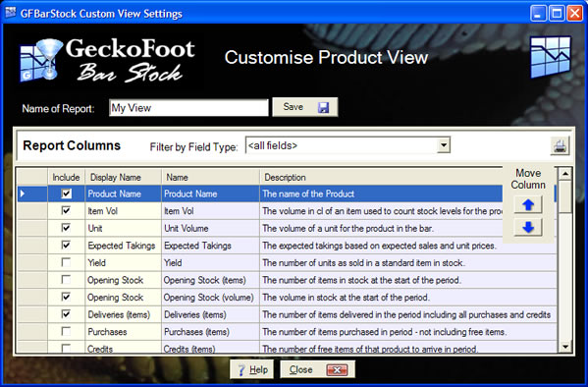Check Include for the Purchases row

[x=66, y=331]
